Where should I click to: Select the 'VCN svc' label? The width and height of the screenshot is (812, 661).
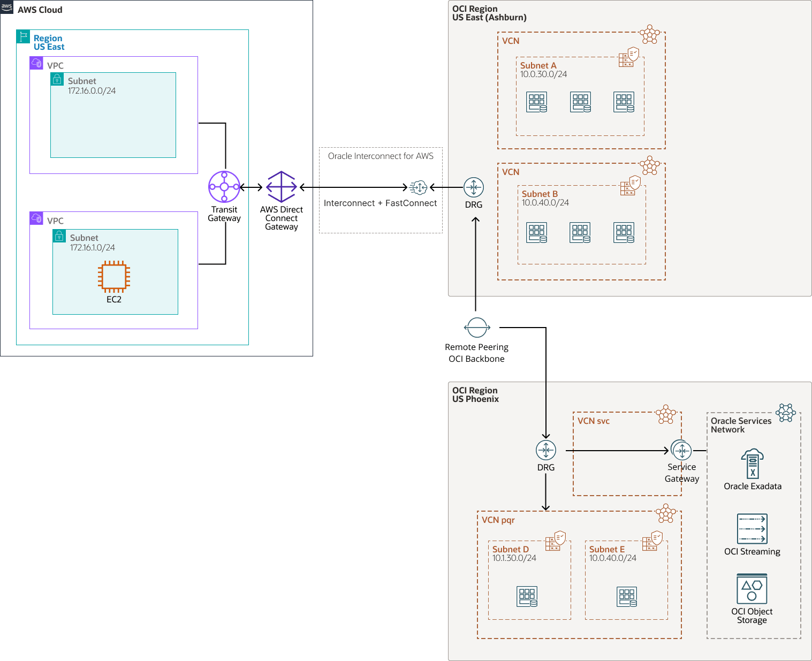tap(594, 421)
